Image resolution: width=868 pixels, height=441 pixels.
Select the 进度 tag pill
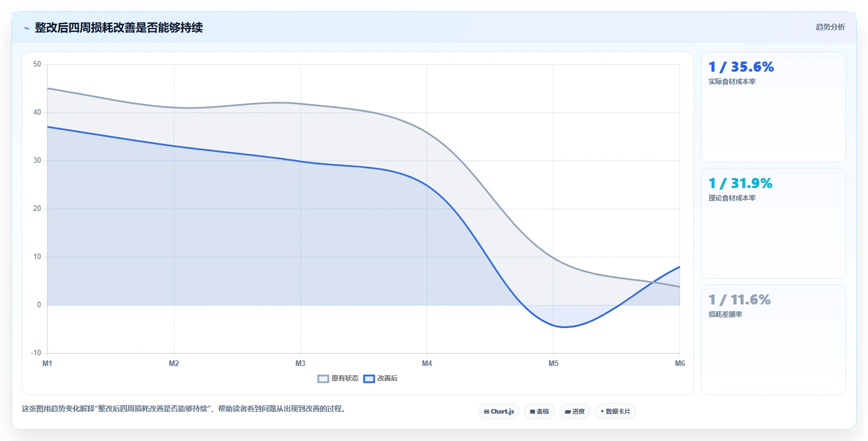(x=574, y=411)
